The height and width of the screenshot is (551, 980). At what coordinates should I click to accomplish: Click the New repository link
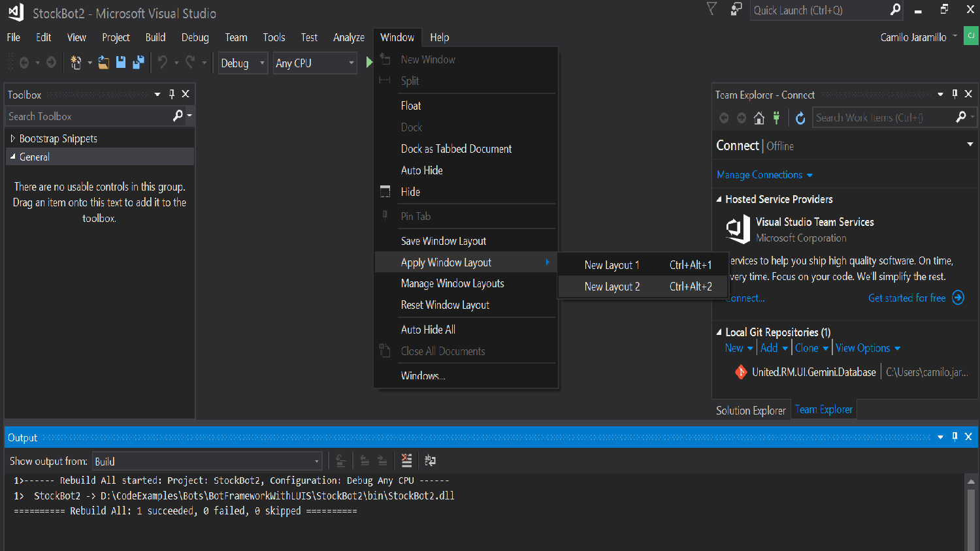[x=734, y=348]
